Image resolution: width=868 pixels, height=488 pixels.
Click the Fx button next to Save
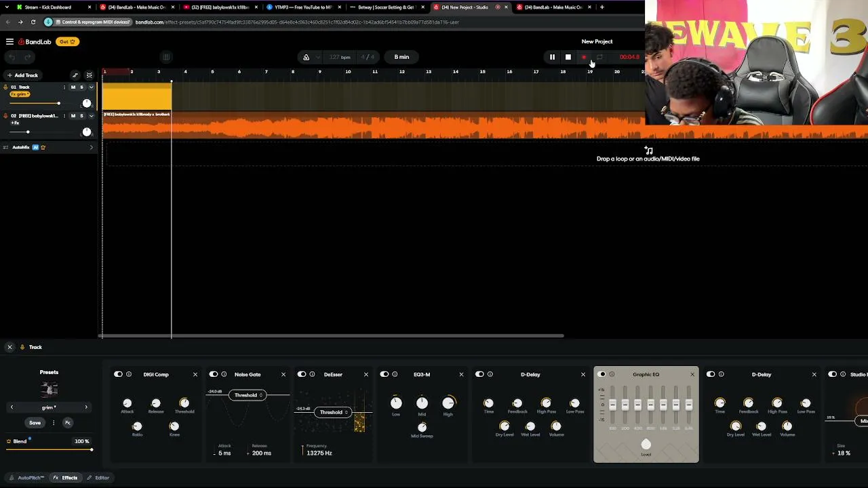[67, 423]
